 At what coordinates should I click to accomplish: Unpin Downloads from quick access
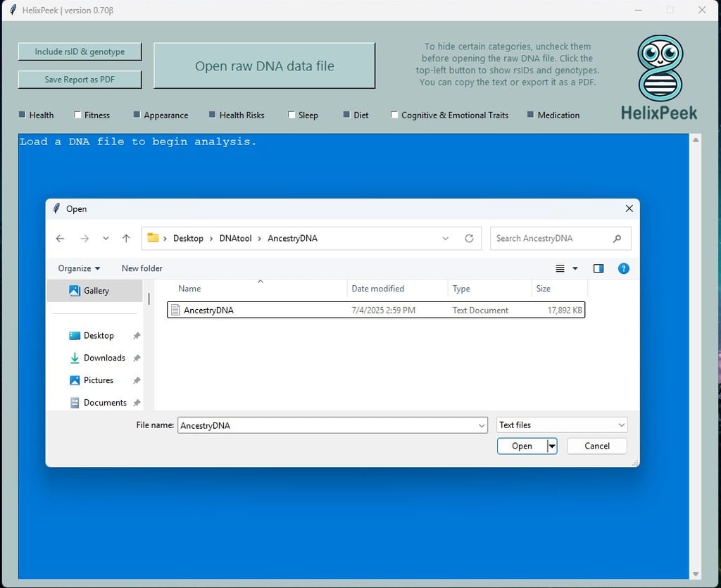(x=137, y=358)
